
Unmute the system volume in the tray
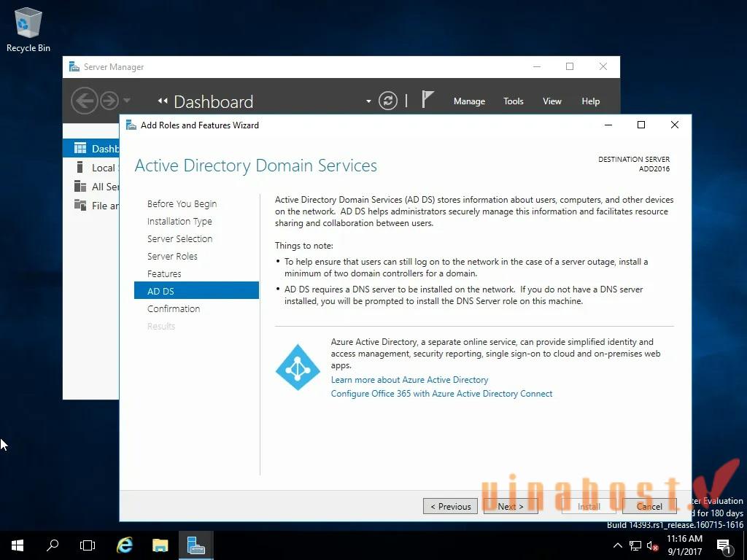[651, 545]
